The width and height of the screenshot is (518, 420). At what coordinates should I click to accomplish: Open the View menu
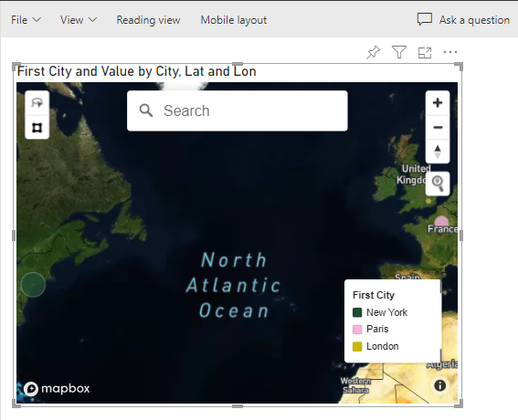(79, 20)
